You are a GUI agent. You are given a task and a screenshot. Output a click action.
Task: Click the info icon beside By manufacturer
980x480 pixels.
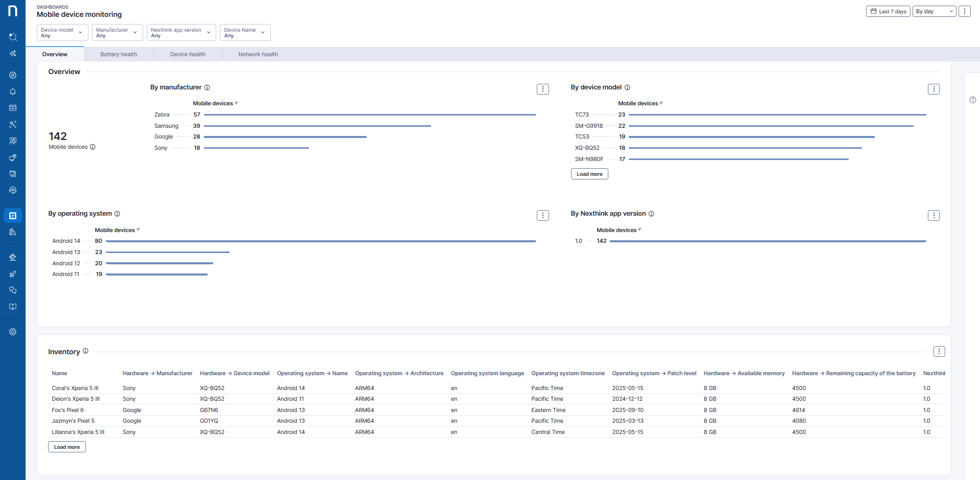[207, 87]
